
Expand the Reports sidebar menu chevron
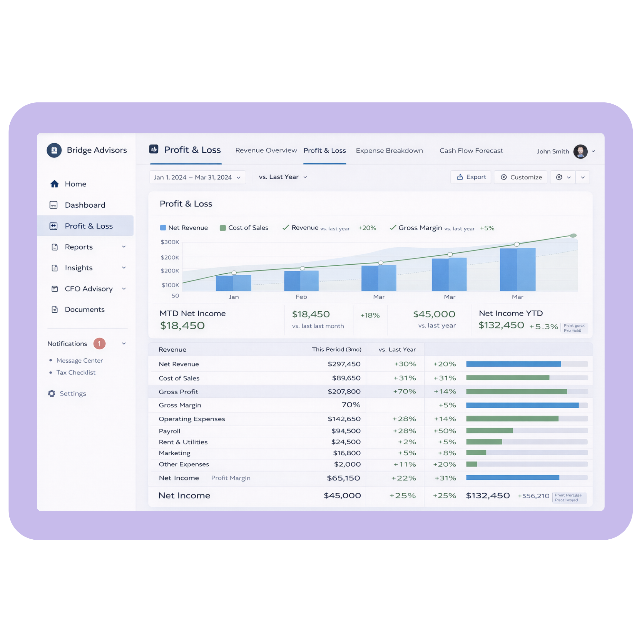coord(124,247)
